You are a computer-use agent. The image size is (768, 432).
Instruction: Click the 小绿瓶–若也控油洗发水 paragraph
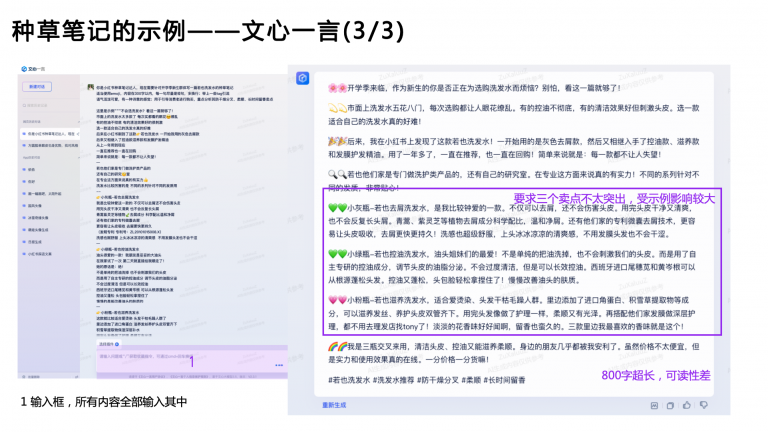click(512, 267)
